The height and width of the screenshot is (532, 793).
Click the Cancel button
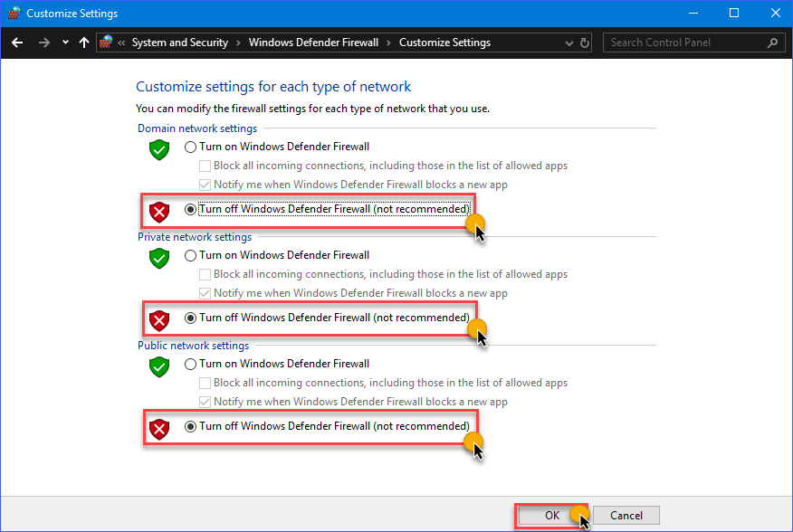(x=626, y=514)
